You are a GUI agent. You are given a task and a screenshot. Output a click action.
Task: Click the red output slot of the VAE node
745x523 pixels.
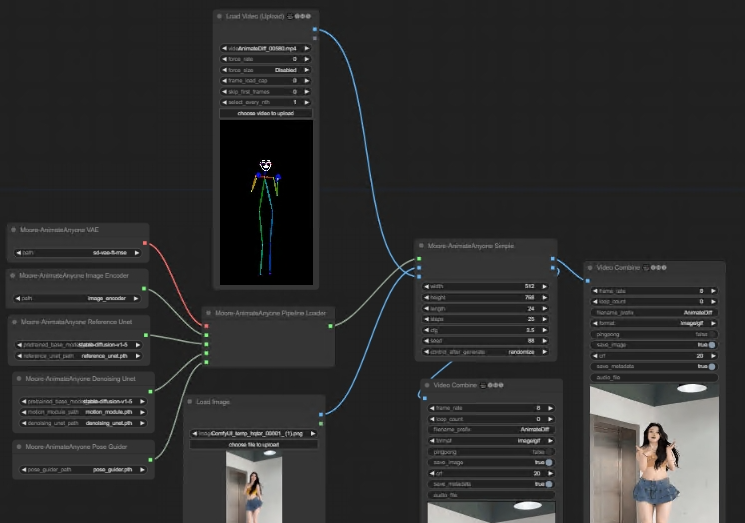coord(145,243)
